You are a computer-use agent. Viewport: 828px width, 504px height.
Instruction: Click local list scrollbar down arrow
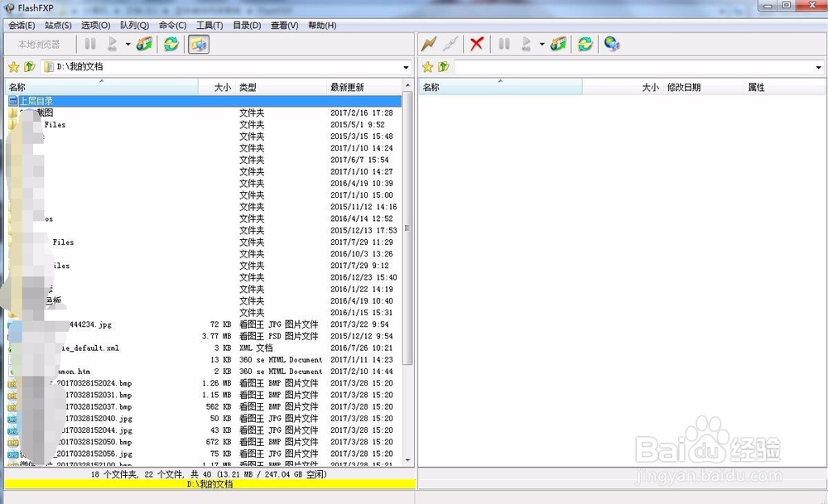coord(407,461)
